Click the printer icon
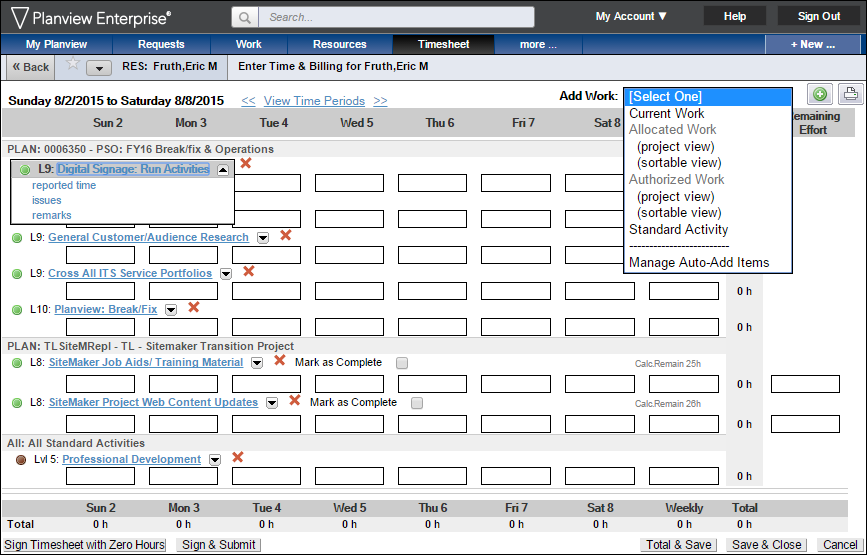Viewport: 867px width, 555px height. coord(850,94)
